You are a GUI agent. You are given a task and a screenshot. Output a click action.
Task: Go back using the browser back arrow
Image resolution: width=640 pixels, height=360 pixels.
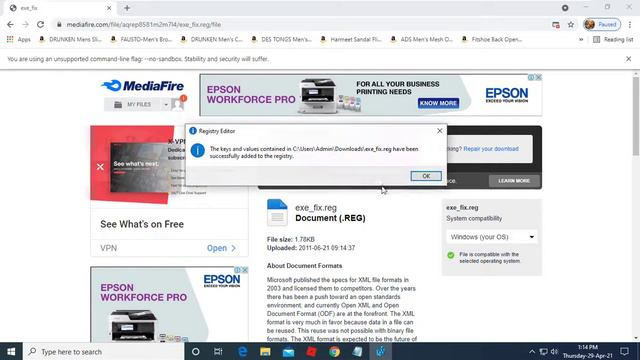point(10,24)
